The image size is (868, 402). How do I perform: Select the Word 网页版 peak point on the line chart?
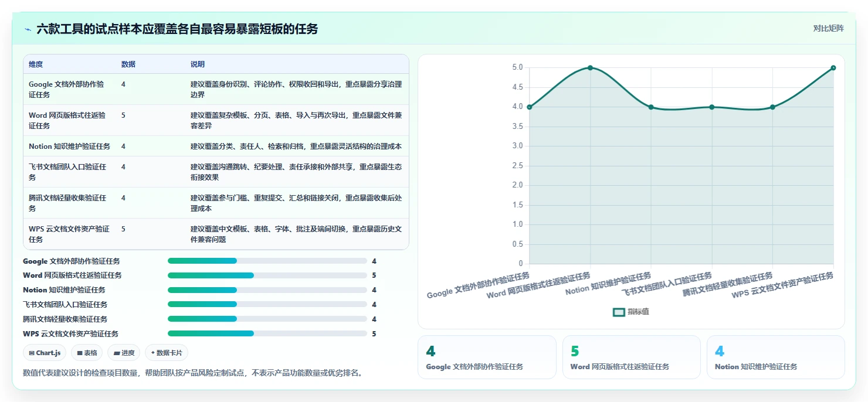tap(590, 68)
